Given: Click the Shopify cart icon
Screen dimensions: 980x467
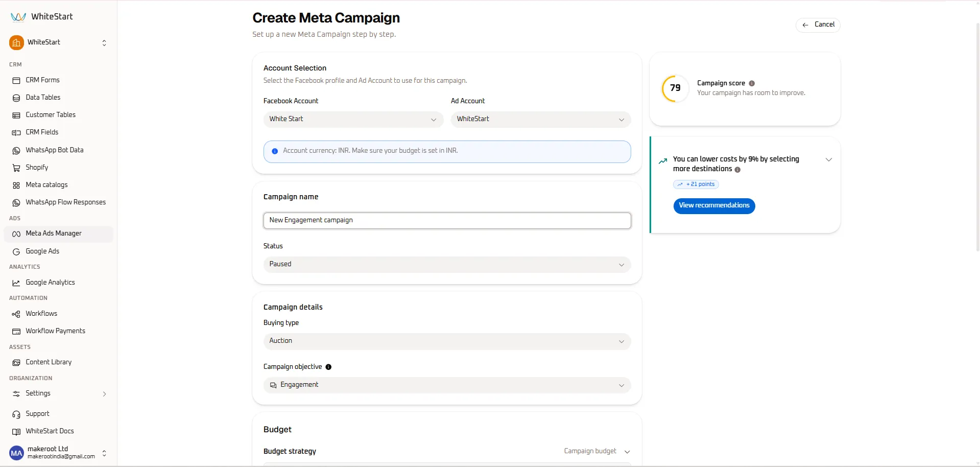Looking at the screenshot, I should tap(16, 168).
